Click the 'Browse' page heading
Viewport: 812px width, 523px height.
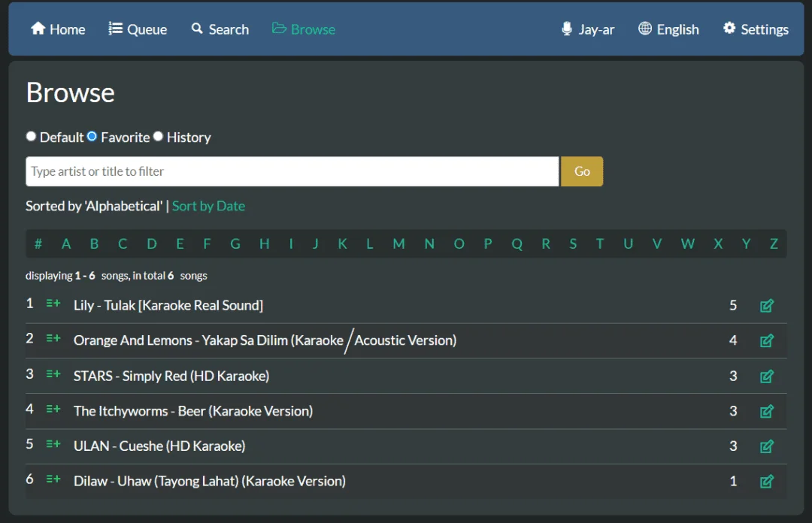click(x=71, y=92)
